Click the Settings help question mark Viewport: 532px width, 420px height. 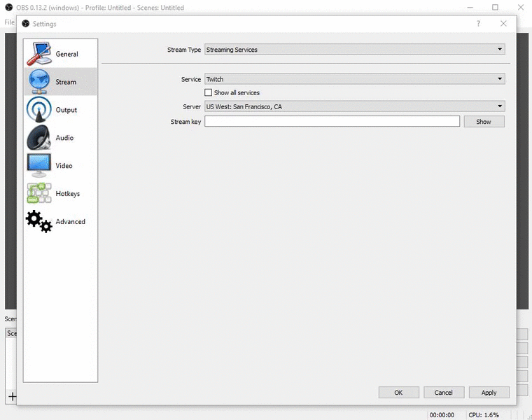pyautogui.click(x=478, y=23)
